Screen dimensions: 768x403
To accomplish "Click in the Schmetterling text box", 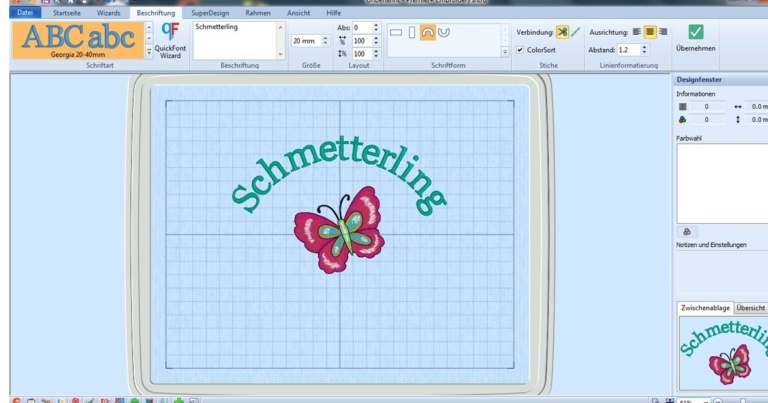I will coord(235,41).
